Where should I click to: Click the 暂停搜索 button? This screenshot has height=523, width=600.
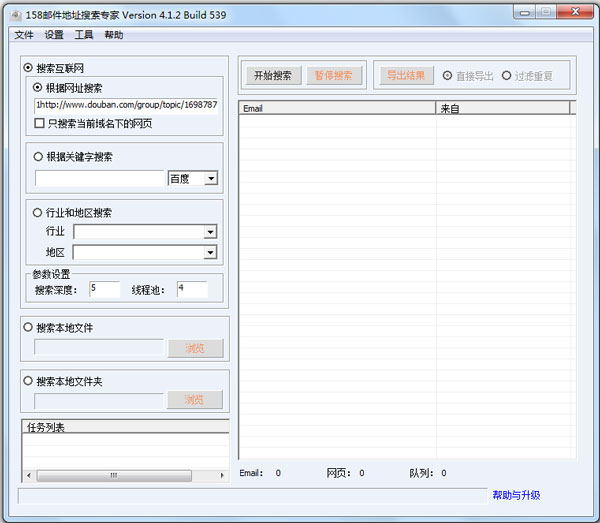pos(333,76)
